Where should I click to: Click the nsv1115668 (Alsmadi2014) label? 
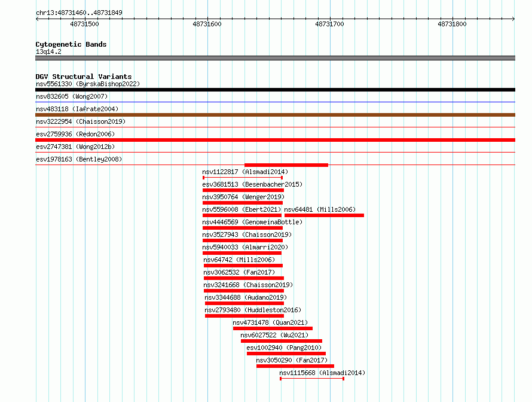pyautogui.click(x=322, y=373)
